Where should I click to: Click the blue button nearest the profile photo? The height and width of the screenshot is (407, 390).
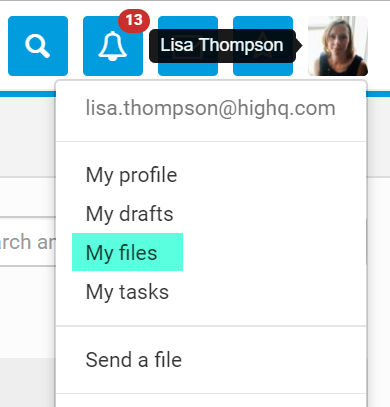263,69
